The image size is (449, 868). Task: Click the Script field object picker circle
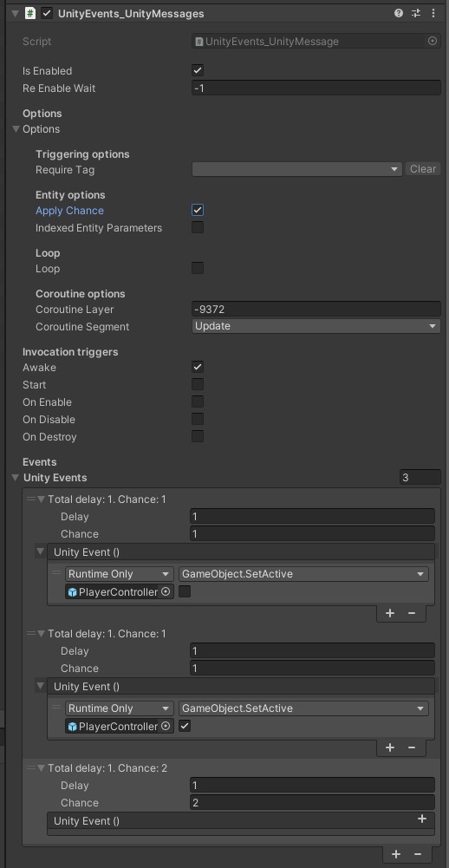(433, 41)
